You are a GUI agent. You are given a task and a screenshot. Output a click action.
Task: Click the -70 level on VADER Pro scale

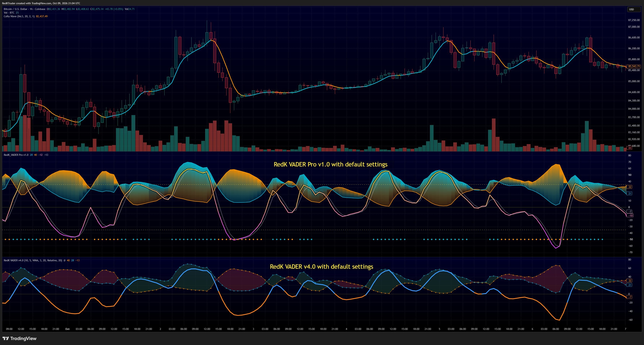[x=630, y=252]
